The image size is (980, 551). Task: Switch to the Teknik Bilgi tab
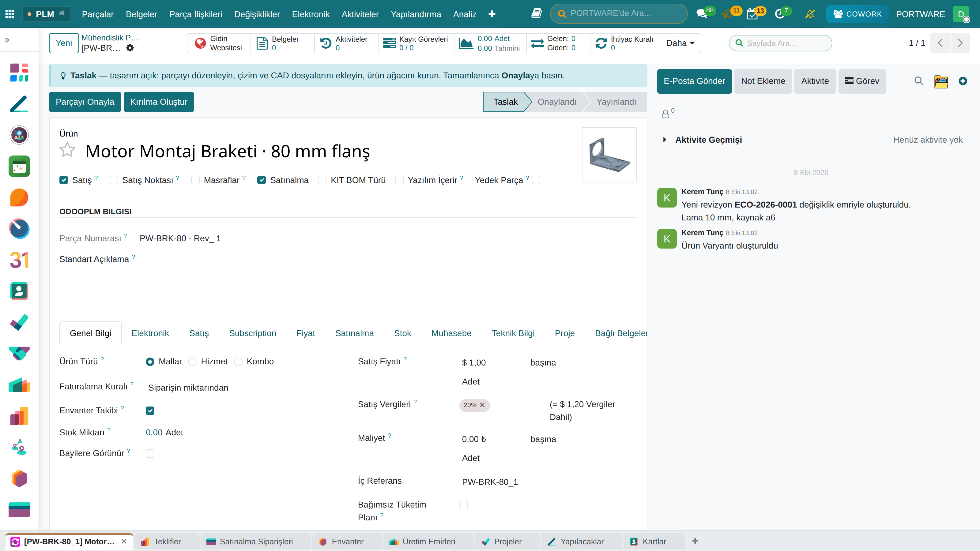point(513,333)
